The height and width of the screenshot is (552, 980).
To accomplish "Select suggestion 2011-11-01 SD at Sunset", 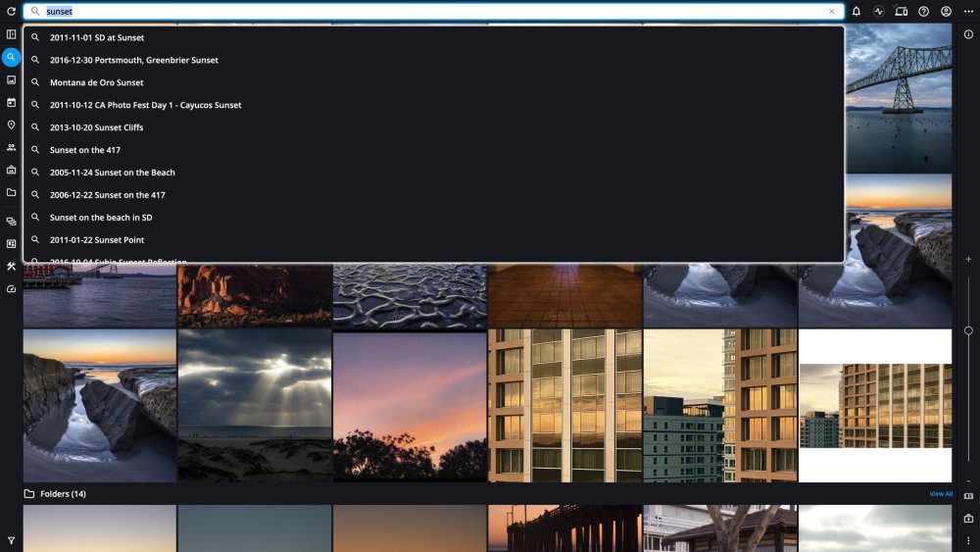I will point(434,37).
